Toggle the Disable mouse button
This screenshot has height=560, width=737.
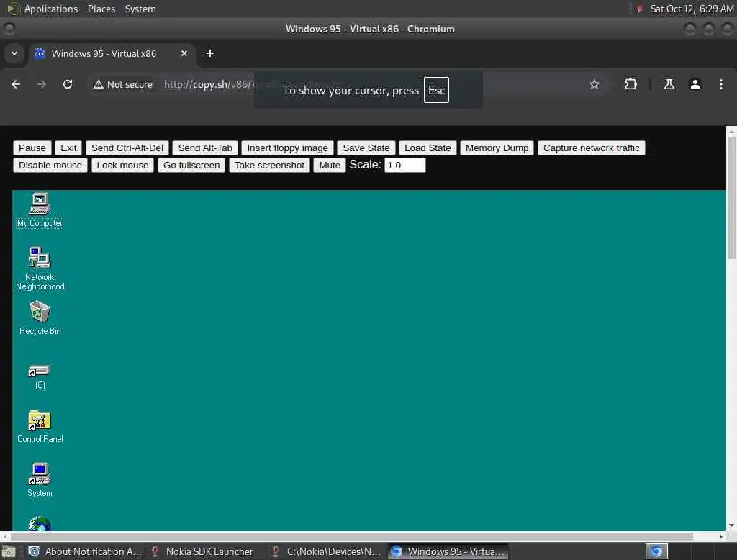[50, 166]
